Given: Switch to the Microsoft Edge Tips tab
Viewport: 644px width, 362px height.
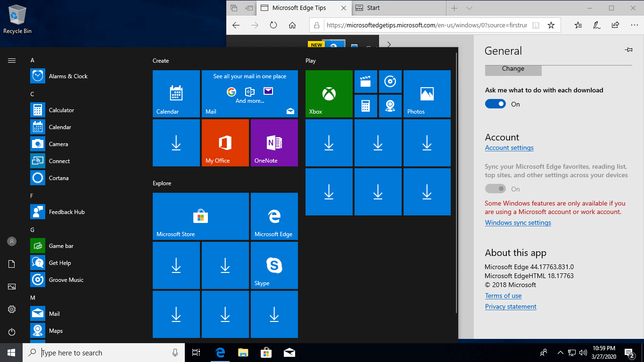Looking at the screenshot, I should pyautogui.click(x=303, y=8).
